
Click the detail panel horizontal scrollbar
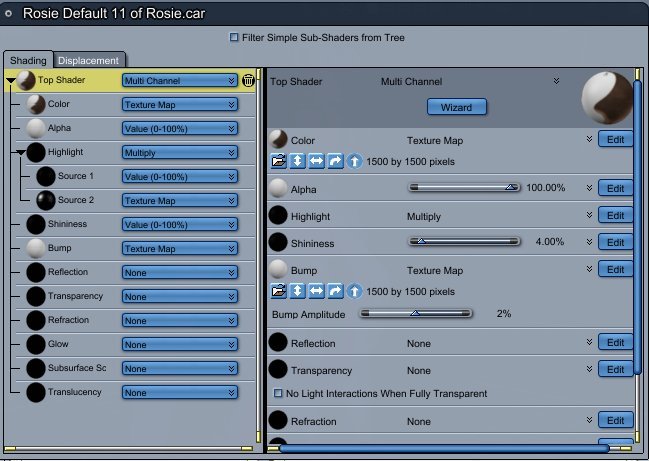click(444, 448)
